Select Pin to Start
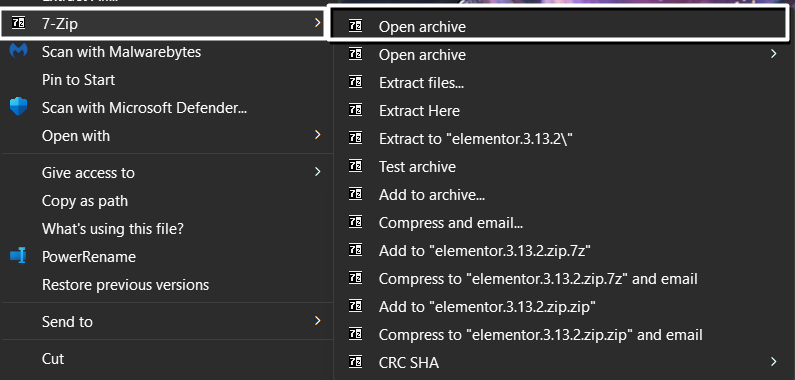The width and height of the screenshot is (795, 380). [x=78, y=80]
